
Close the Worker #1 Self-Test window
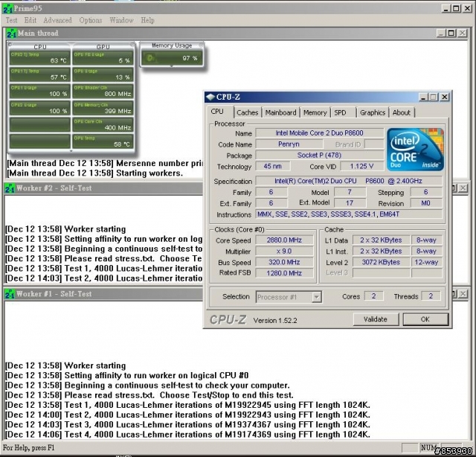[x=463, y=294]
